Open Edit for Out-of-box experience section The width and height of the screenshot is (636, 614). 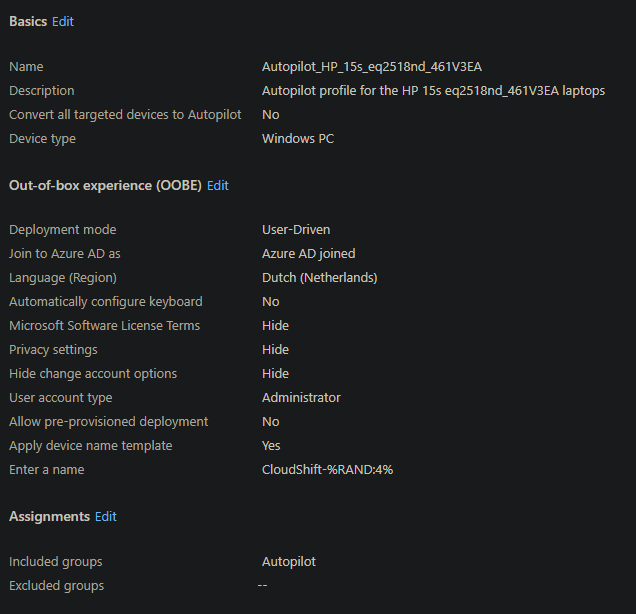click(218, 185)
